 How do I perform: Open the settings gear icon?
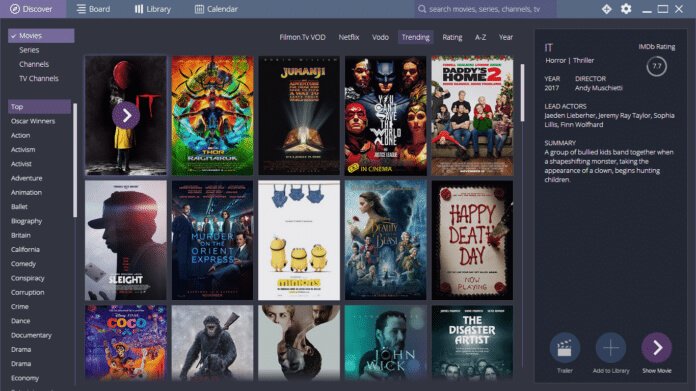click(626, 9)
